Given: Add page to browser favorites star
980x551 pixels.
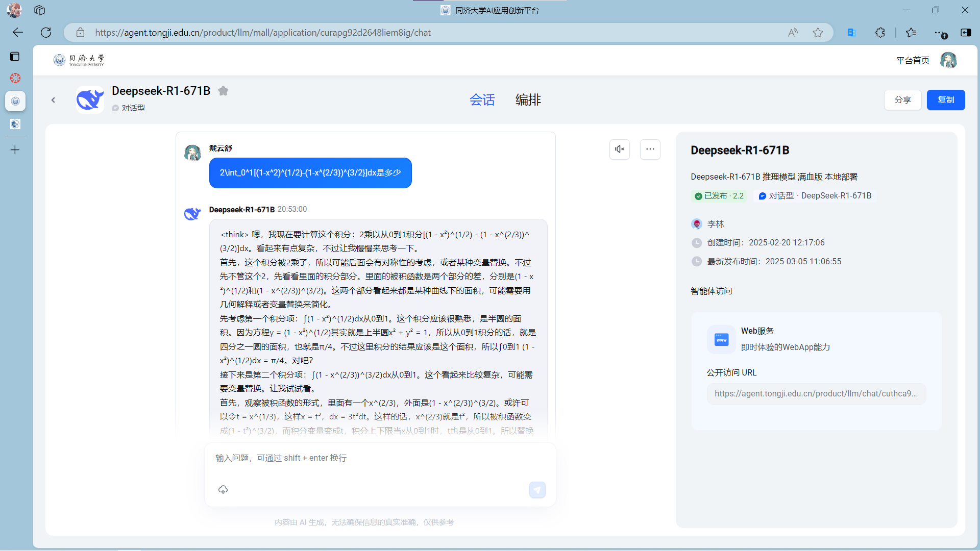Looking at the screenshot, I should [x=818, y=33].
